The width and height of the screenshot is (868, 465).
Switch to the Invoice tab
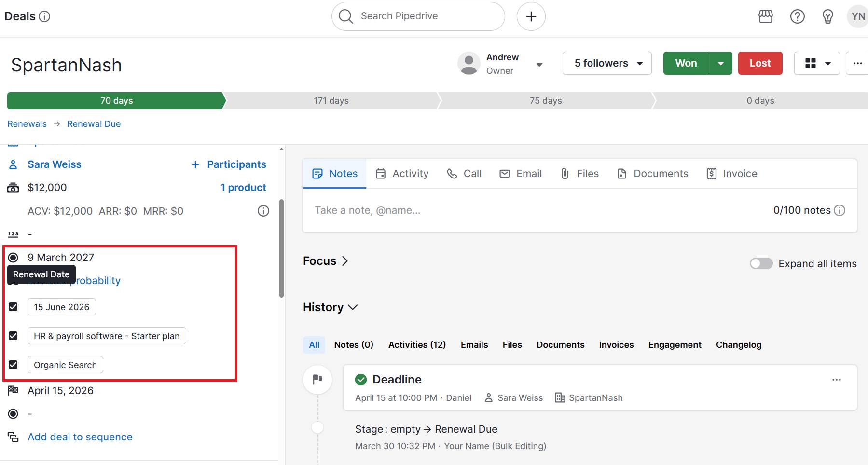(x=731, y=174)
